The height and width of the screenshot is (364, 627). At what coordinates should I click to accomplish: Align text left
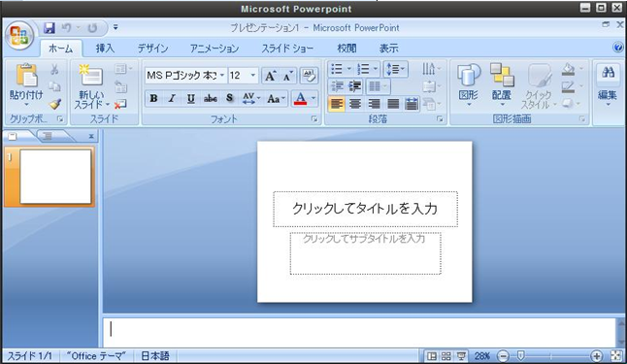[x=337, y=105]
